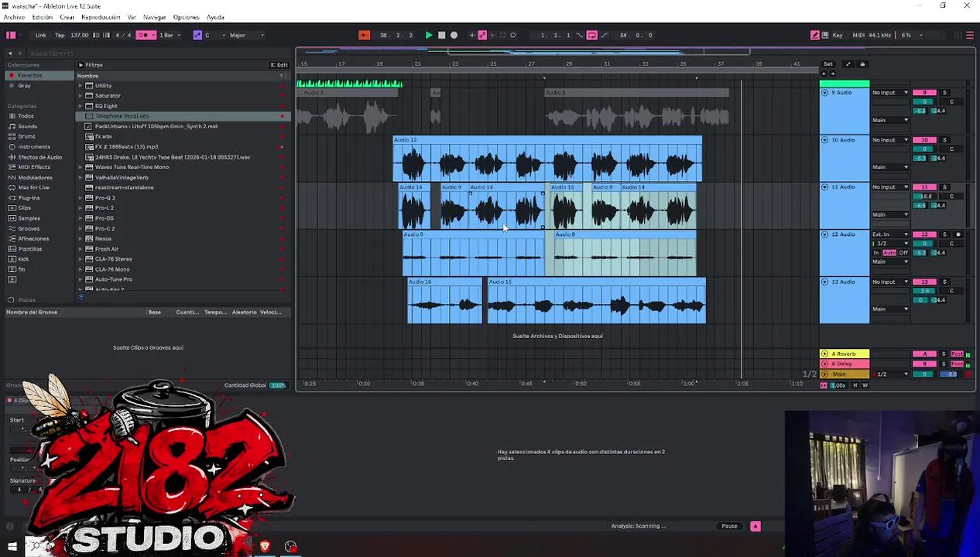Adjust the 13 Audio volume value 3.6
The width and height of the screenshot is (980, 557).
(x=924, y=291)
